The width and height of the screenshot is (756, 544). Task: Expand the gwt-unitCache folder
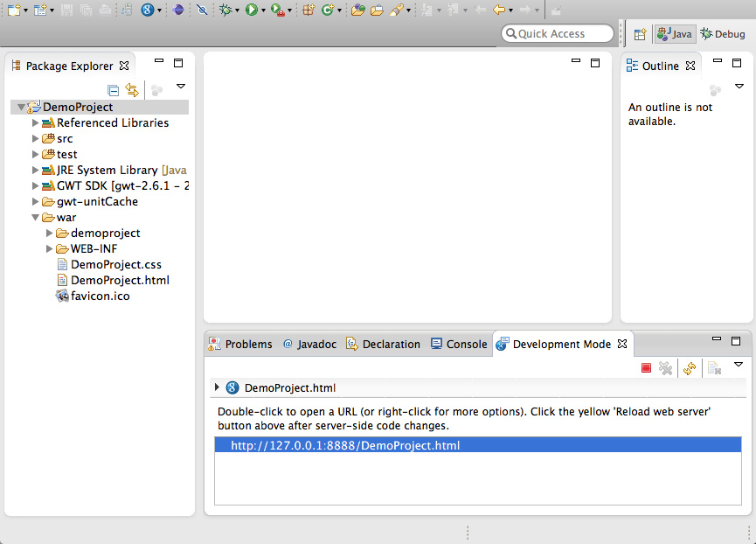pyautogui.click(x=35, y=201)
